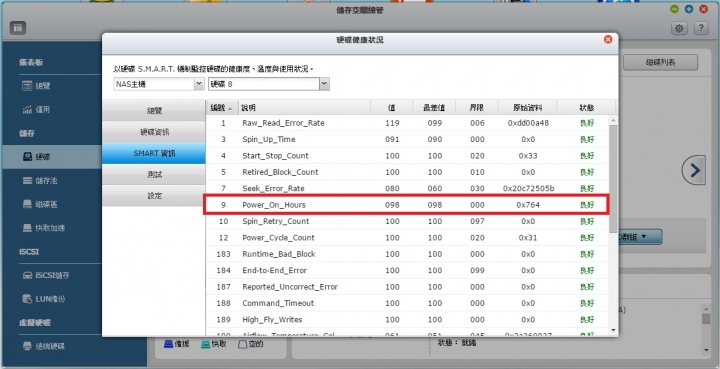Click the threshold column header
The image size is (720, 369).
point(477,107)
